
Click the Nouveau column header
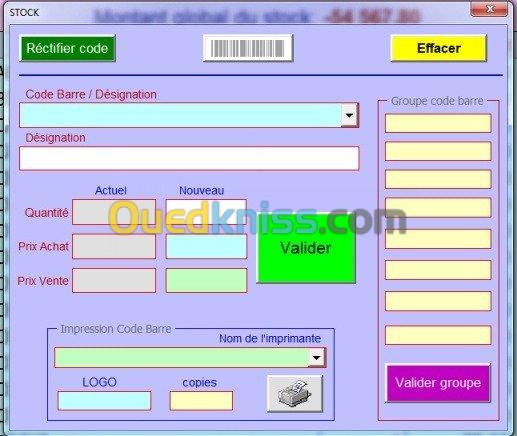201,190
